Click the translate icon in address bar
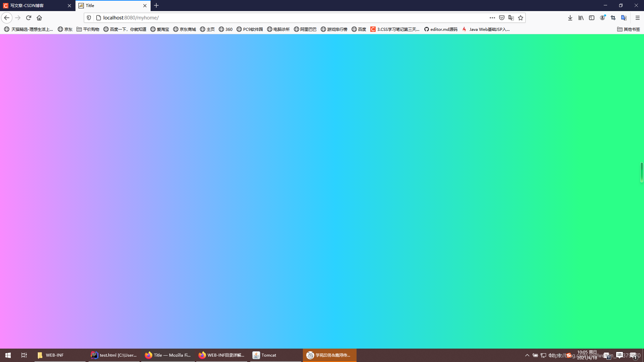This screenshot has width=644, height=362. [511, 18]
